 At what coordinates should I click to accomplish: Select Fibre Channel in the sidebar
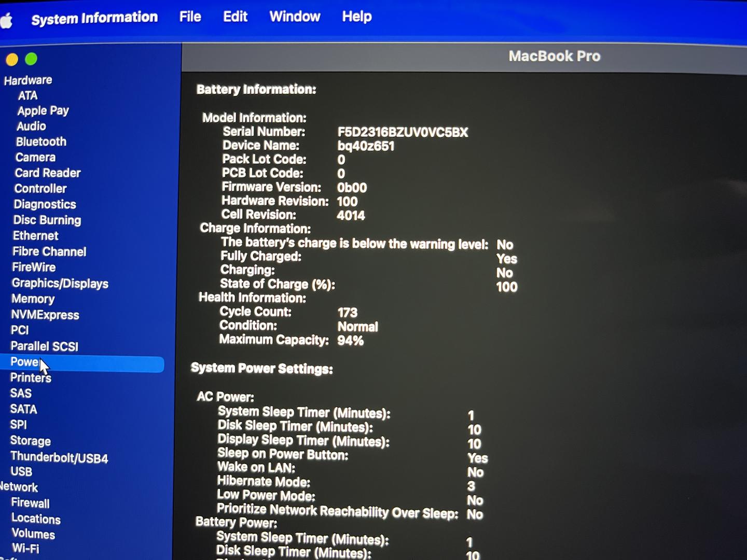[x=49, y=252]
